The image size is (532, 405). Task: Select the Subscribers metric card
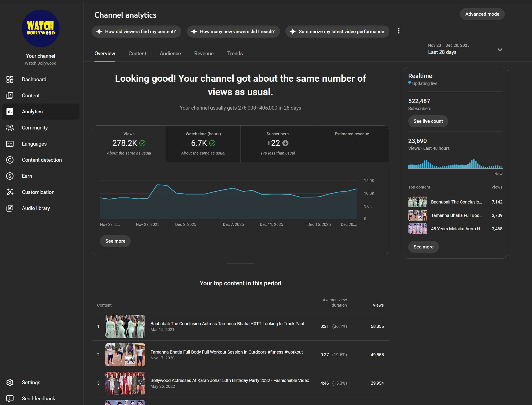pos(278,144)
